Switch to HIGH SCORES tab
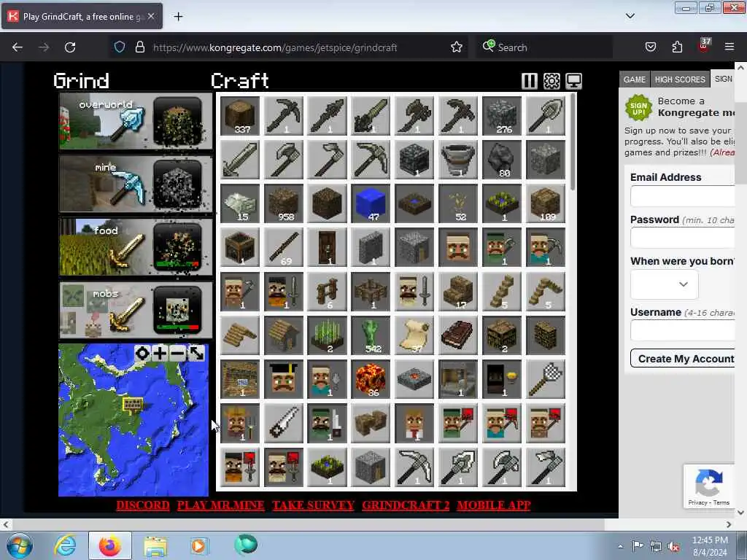The image size is (747, 560). 680,79
